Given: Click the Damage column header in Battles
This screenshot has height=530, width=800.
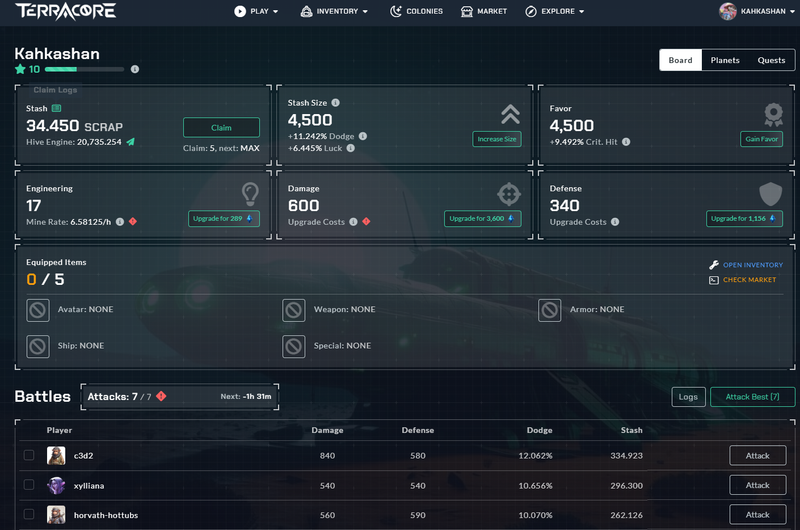Looking at the screenshot, I should click(x=328, y=430).
